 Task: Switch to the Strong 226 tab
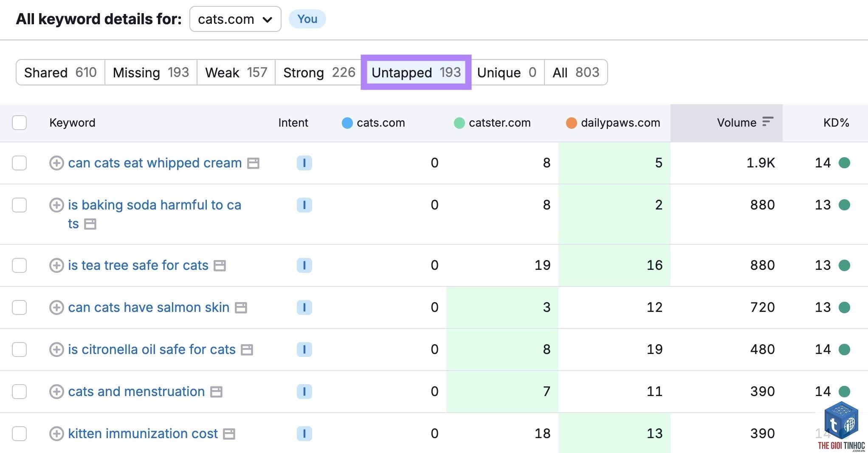pyautogui.click(x=319, y=72)
